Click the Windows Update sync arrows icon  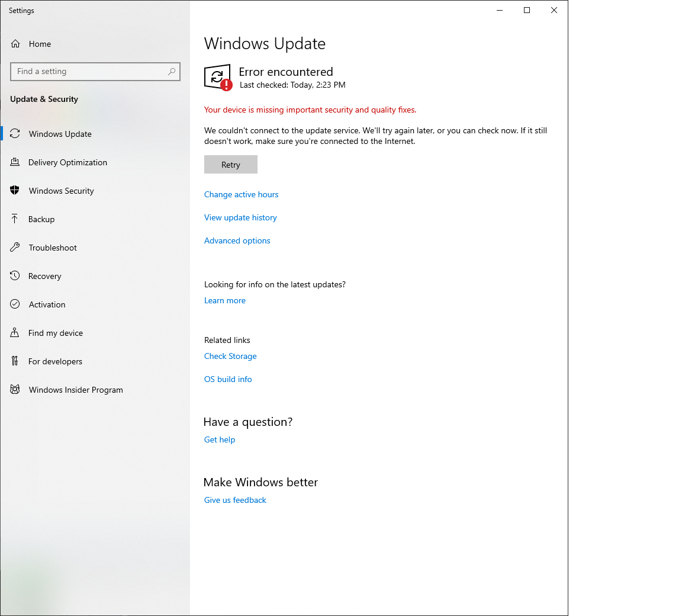click(x=15, y=133)
